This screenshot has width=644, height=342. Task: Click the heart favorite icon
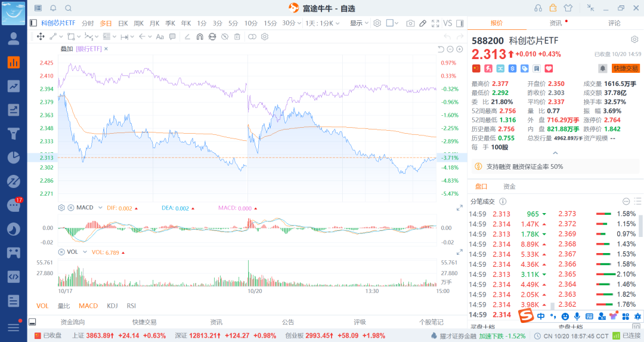(x=549, y=69)
